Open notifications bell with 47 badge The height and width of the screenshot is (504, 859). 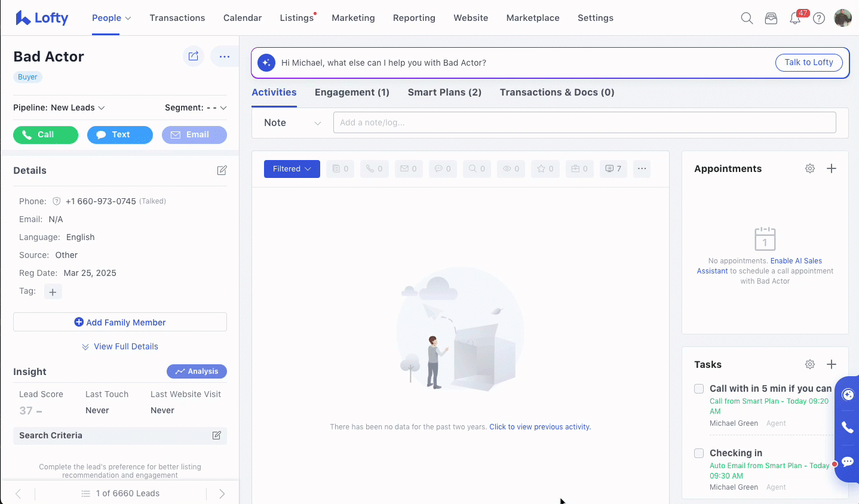coord(795,18)
